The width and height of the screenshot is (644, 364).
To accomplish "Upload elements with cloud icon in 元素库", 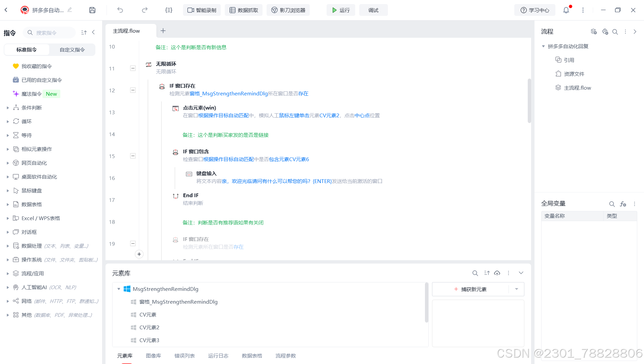I will tap(497, 273).
